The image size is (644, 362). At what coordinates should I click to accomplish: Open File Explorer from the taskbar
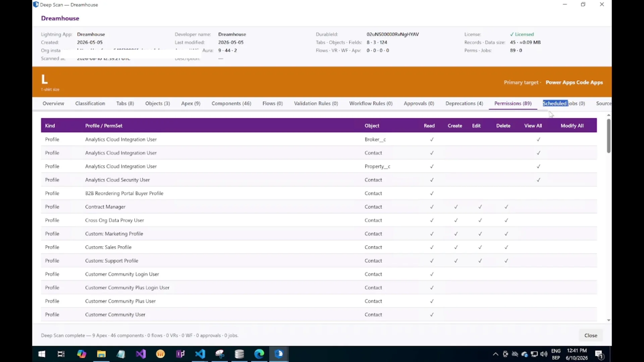(x=101, y=354)
